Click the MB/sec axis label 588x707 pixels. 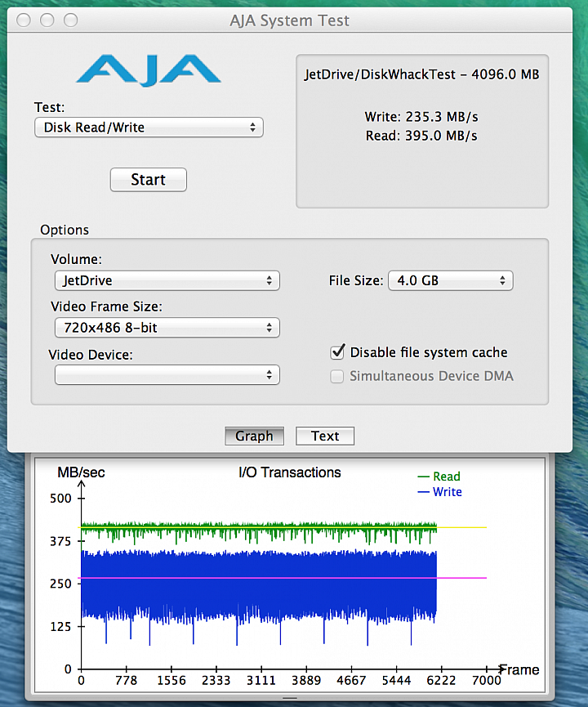(81, 472)
